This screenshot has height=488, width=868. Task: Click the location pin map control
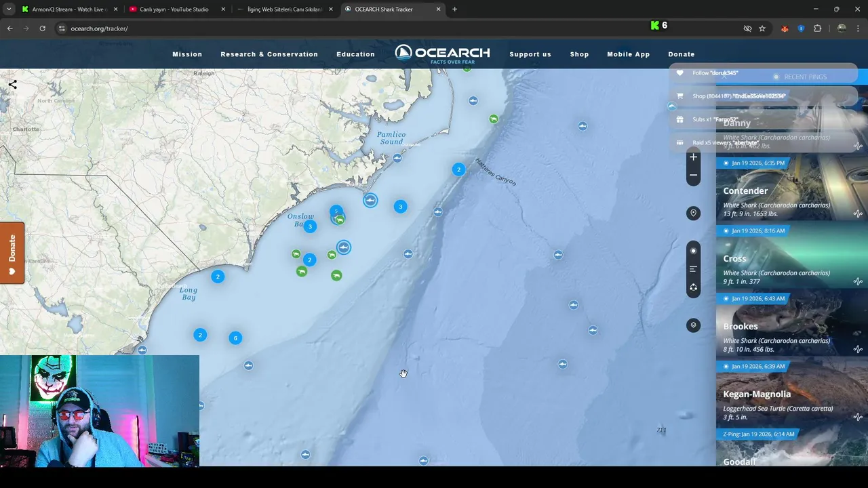coord(693,213)
